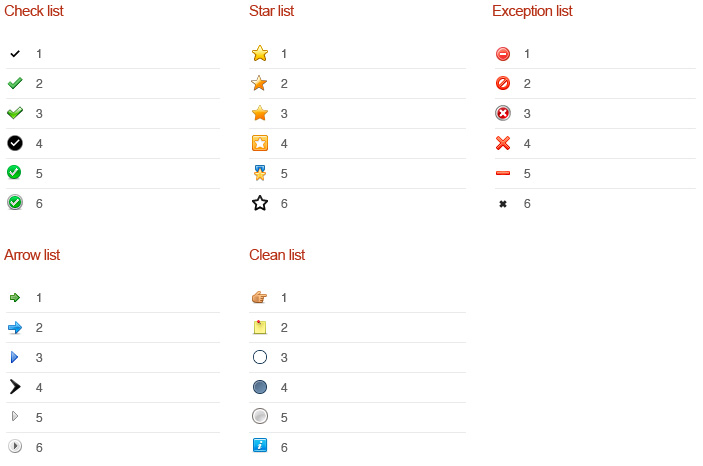Click the Check list heading
The width and height of the screenshot is (703, 466).
tap(34, 11)
